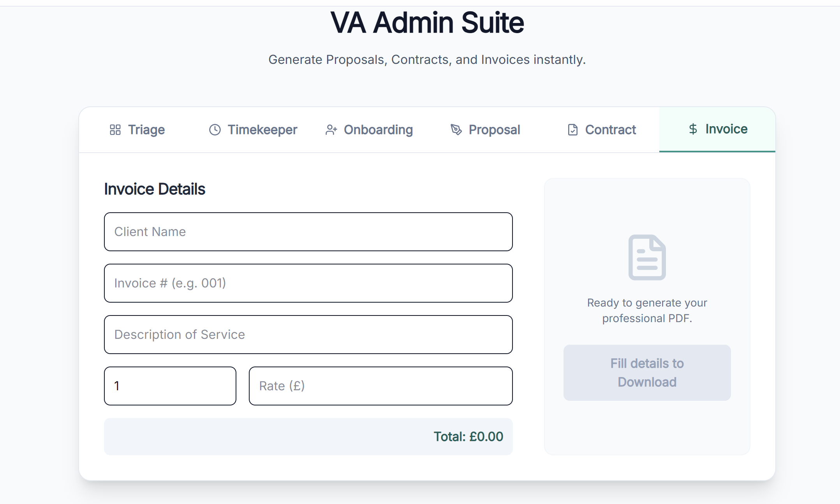Viewport: 840px width, 504px height.
Task: Switch to the Triage tab
Action: point(137,130)
